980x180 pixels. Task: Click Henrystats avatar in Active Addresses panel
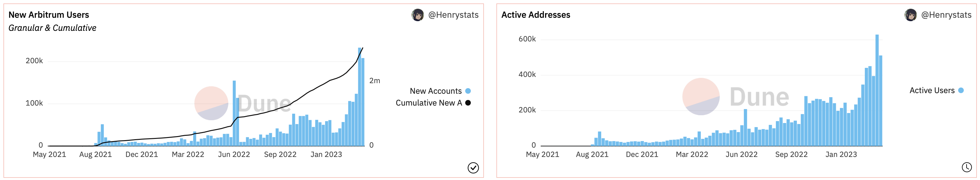[910, 15]
